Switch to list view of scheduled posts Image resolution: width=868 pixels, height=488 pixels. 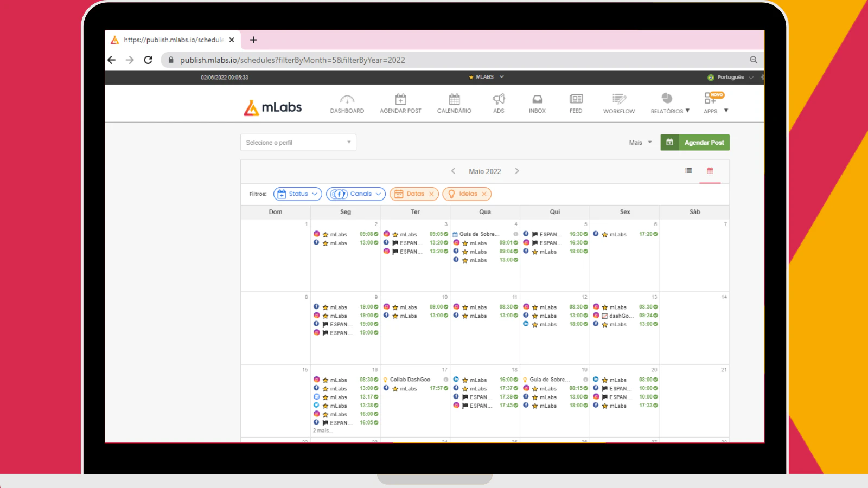(x=688, y=170)
